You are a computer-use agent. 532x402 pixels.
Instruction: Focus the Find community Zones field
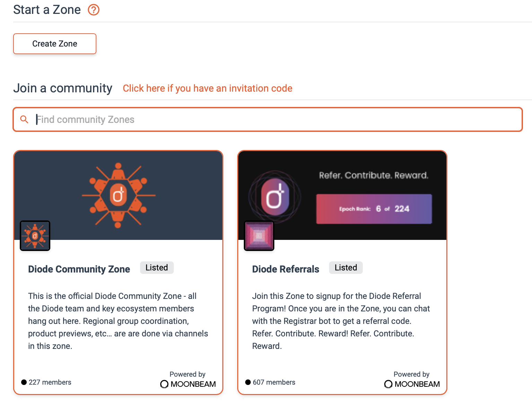point(277,119)
